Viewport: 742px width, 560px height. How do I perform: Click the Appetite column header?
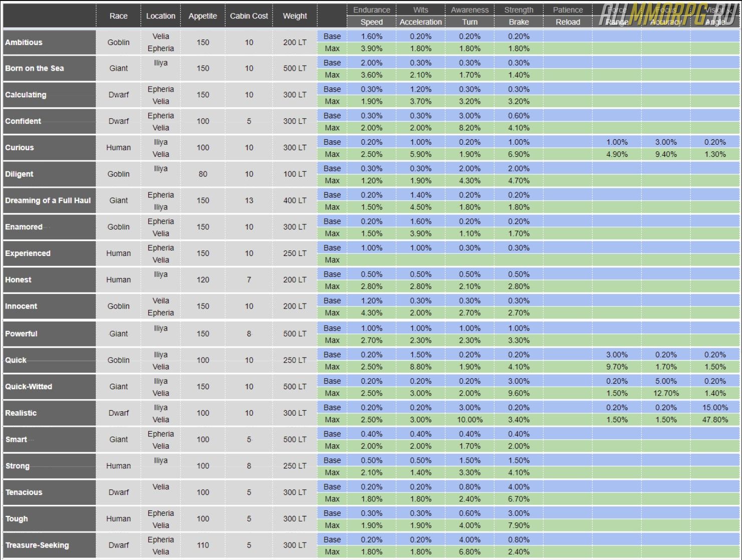pyautogui.click(x=202, y=16)
